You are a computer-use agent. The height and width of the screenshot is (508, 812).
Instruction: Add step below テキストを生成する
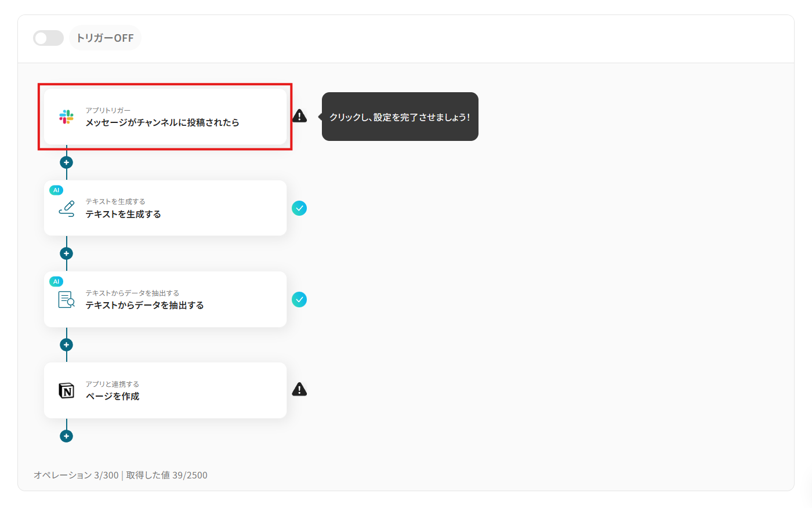pos(66,253)
